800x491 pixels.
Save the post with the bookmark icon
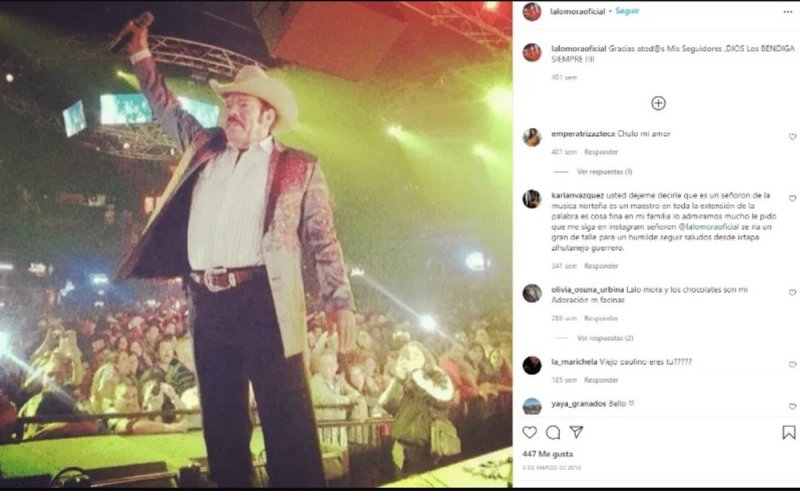pyautogui.click(x=789, y=432)
